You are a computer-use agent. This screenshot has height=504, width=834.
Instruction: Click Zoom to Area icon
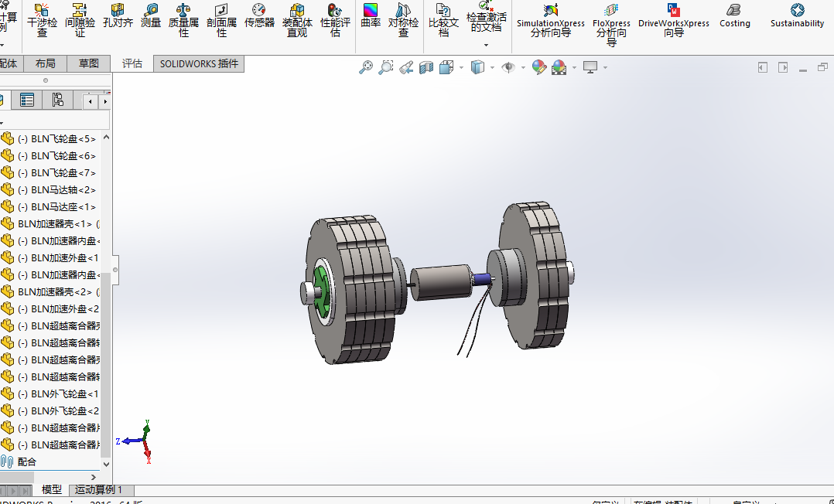[x=385, y=67]
